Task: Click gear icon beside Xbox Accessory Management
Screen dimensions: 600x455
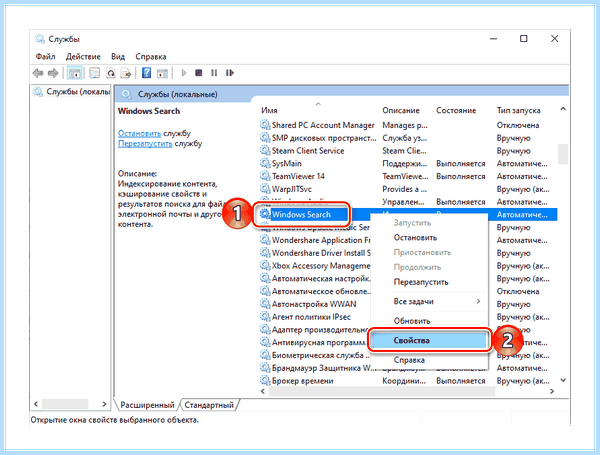Action: coord(265,266)
